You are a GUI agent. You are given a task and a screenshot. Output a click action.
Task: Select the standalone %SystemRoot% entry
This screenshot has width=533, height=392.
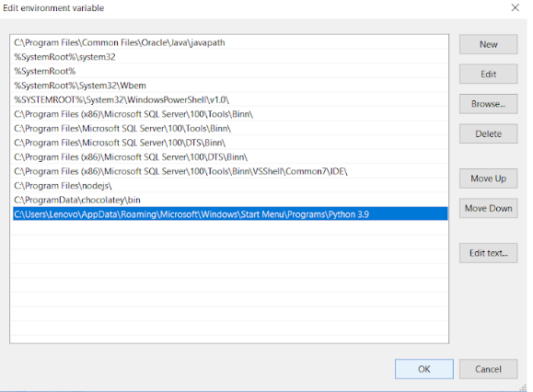(x=230, y=72)
